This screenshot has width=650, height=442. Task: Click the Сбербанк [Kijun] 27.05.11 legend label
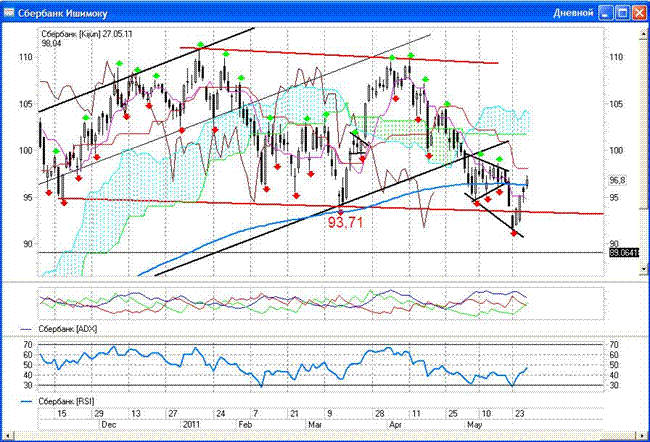tap(87, 34)
